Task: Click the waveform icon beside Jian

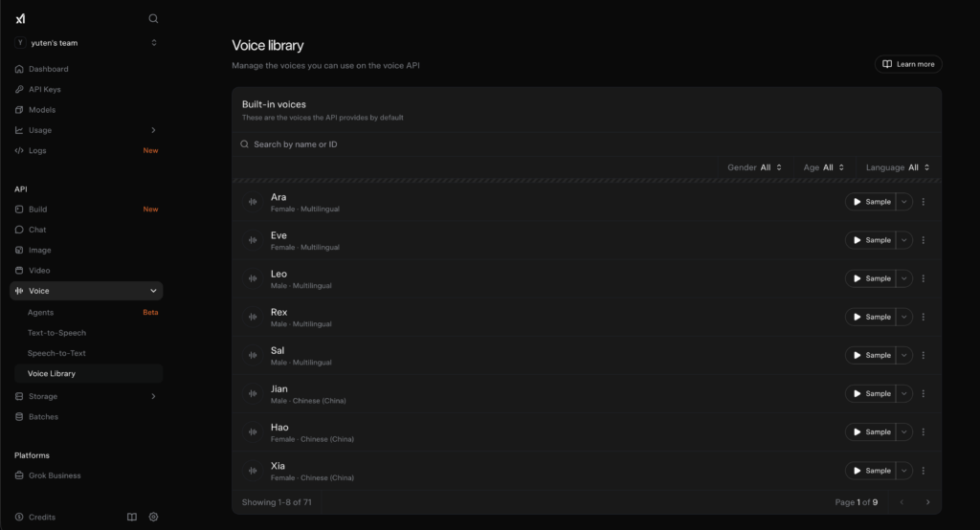Action: coord(253,394)
